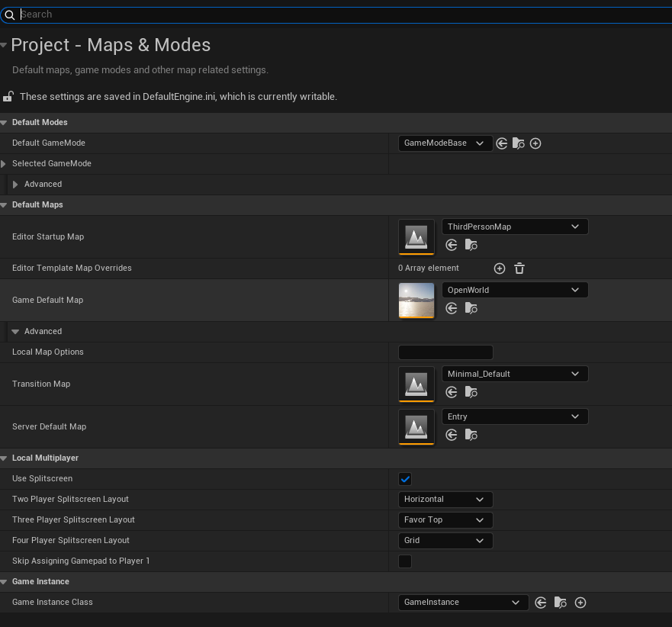Image resolution: width=672 pixels, height=627 pixels.
Task: Browse to Game Default Map in Content Browser
Action: click(471, 309)
